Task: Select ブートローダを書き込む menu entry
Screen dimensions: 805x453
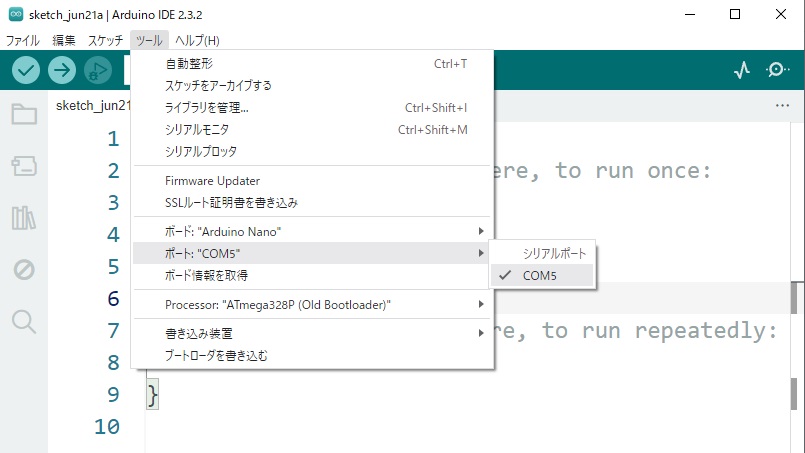Action: pyautogui.click(x=312, y=355)
